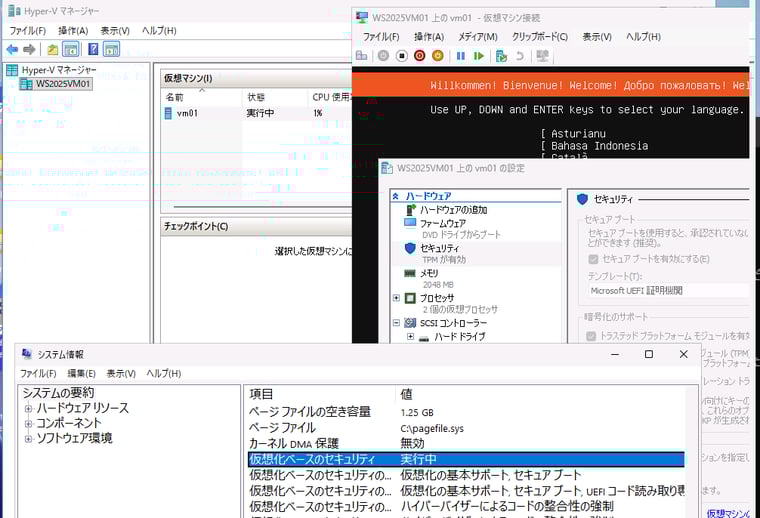760x518 pixels.
Task: Select メモリ item in settings tree
Action: click(429, 273)
